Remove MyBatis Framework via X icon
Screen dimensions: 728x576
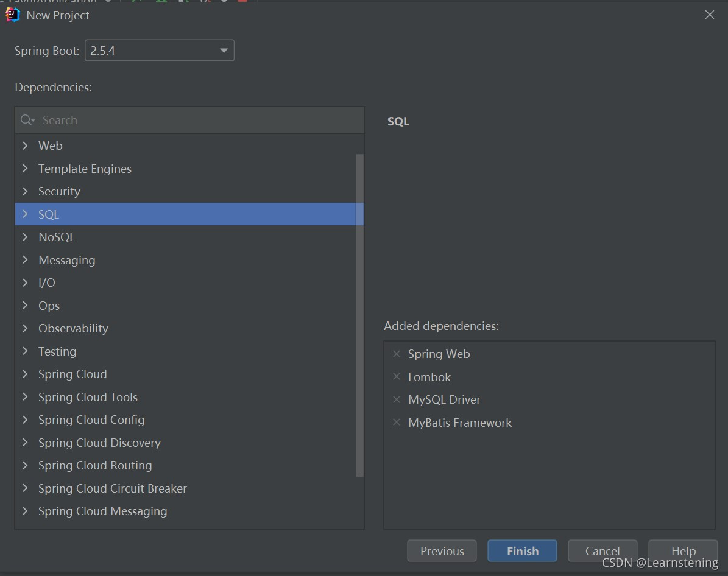pos(397,423)
